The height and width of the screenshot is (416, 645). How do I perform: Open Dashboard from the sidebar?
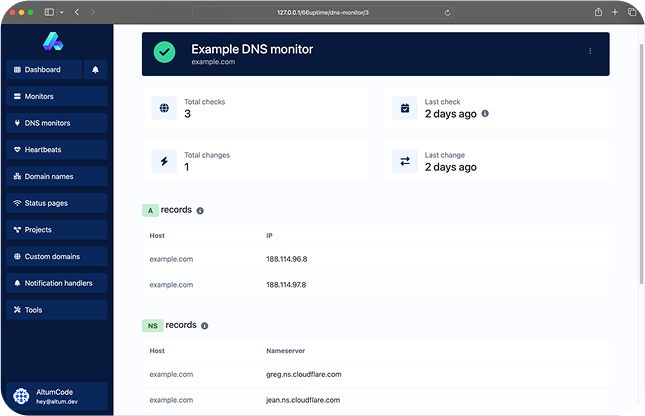pyautogui.click(x=43, y=70)
